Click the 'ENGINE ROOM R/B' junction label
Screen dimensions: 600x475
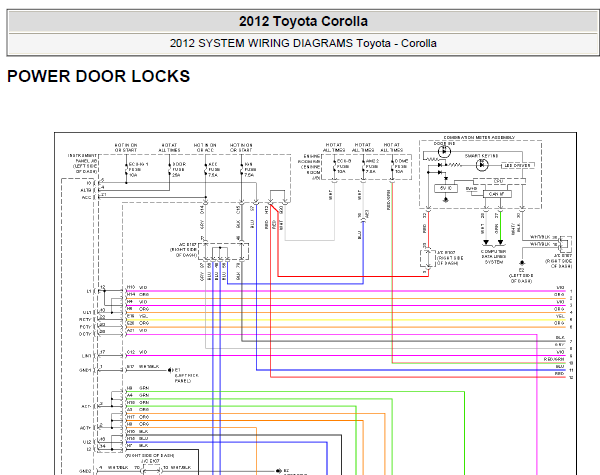pyautogui.click(x=309, y=167)
